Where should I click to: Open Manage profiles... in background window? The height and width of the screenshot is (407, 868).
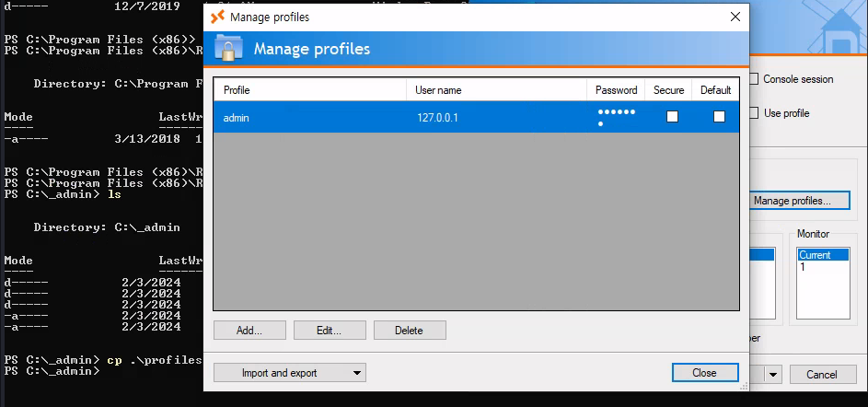click(792, 200)
